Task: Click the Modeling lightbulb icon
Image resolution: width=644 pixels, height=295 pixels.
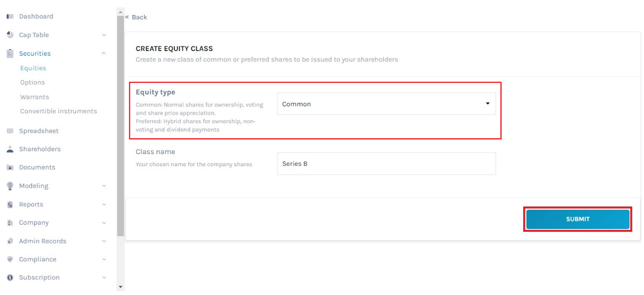Action: (10, 186)
